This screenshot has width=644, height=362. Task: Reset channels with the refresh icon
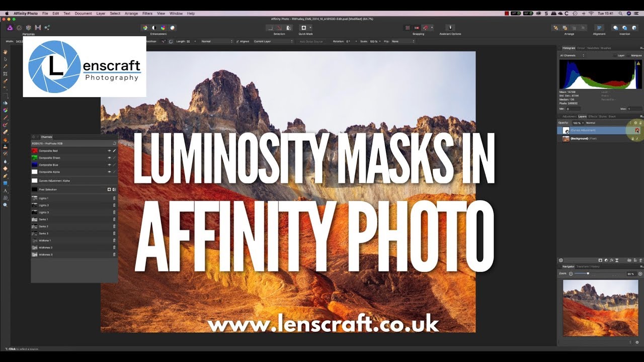point(114,143)
